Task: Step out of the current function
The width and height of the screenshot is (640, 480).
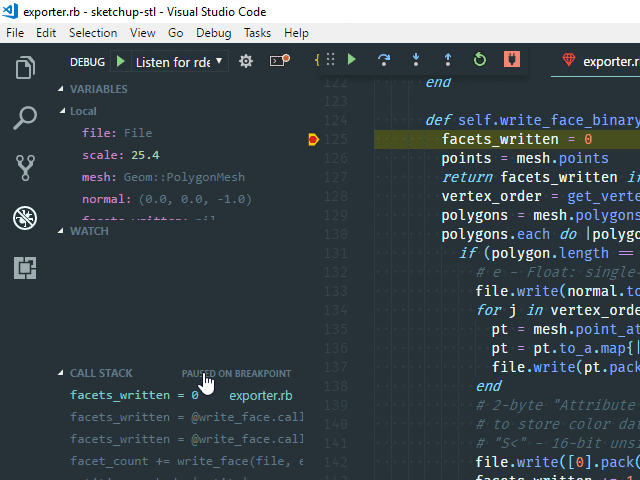Action: pos(447,60)
